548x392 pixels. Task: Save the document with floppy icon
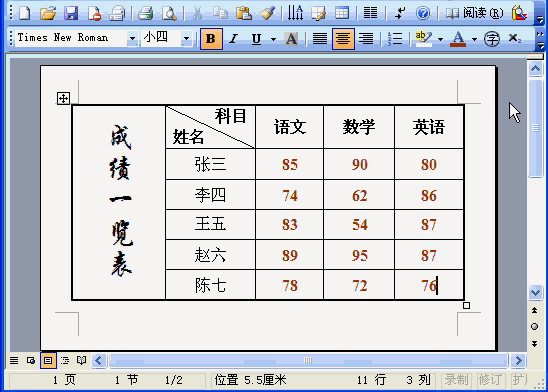[71, 14]
